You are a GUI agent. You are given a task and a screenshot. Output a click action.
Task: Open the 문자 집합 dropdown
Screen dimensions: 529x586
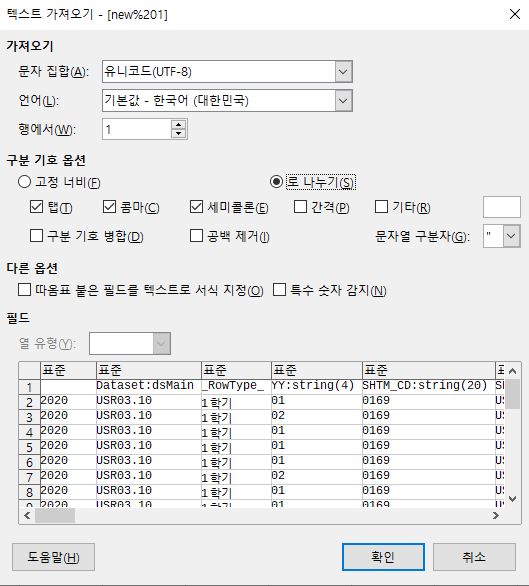coord(343,71)
